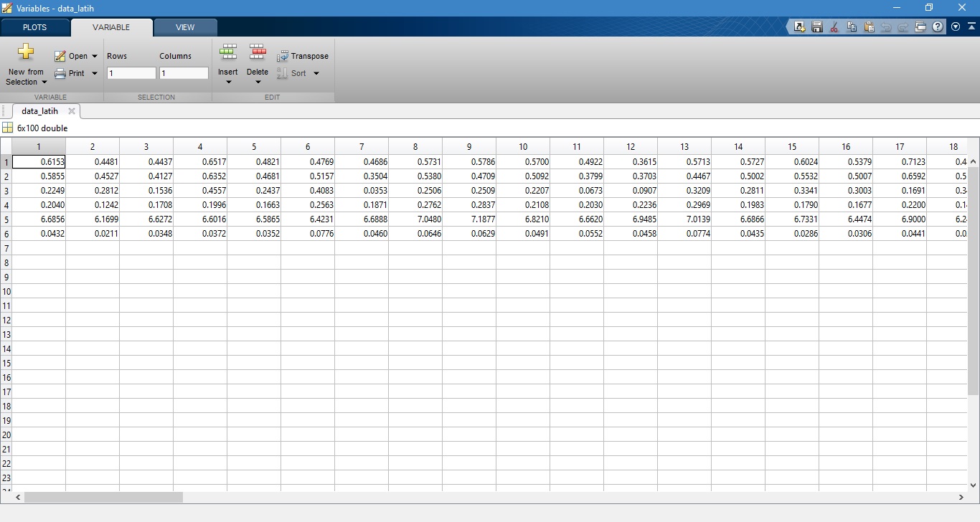Click the New from Selection plus icon
Viewport: 980px width, 522px height.
26,52
